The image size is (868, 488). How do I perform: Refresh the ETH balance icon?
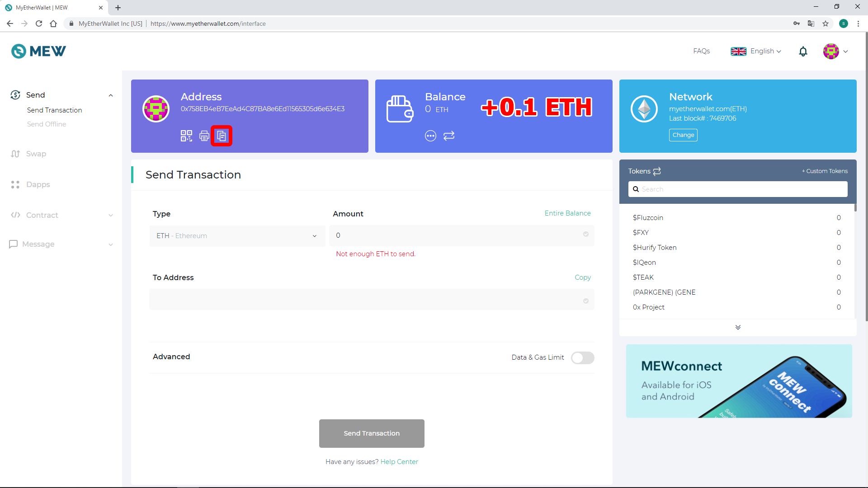449,136
